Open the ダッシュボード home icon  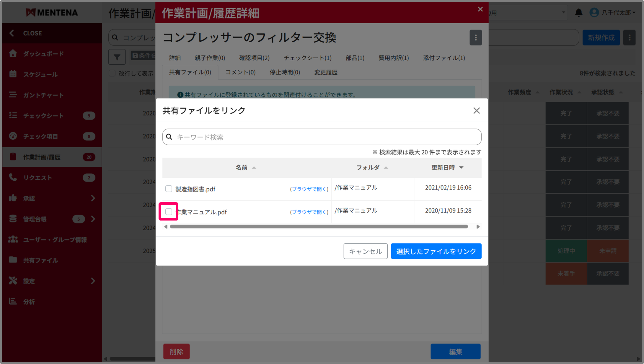pyautogui.click(x=13, y=53)
